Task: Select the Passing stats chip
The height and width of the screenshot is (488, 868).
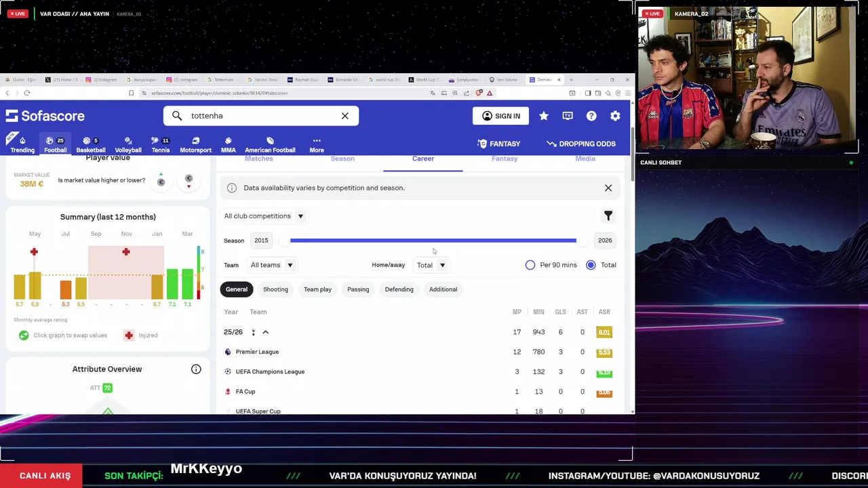Action: click(x=358, y=289)
